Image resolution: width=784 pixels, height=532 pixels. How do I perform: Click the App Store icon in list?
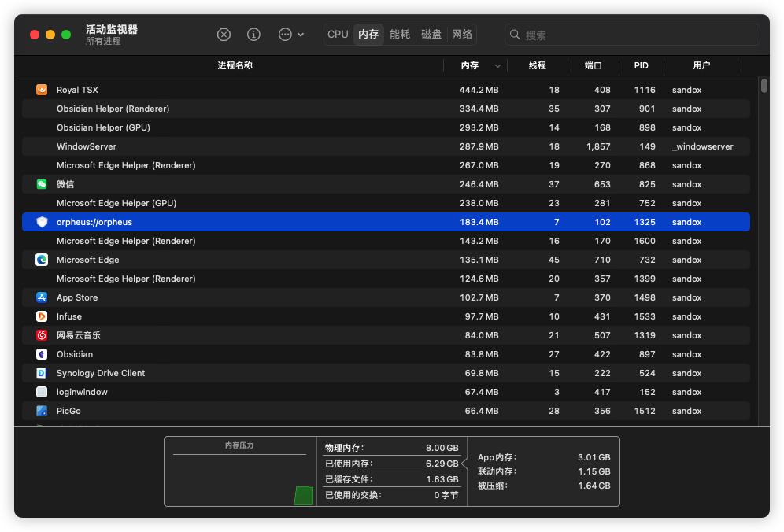pyautogui.click(x=42, y=297)
